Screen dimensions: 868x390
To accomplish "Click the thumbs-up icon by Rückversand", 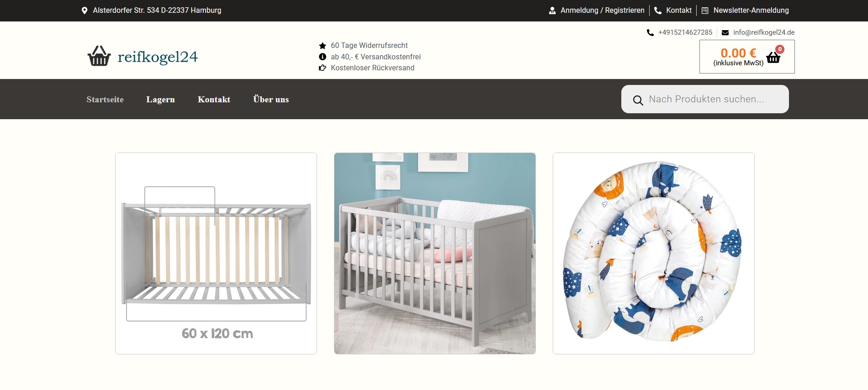I will pyautogui.click(x=323, y=68).
